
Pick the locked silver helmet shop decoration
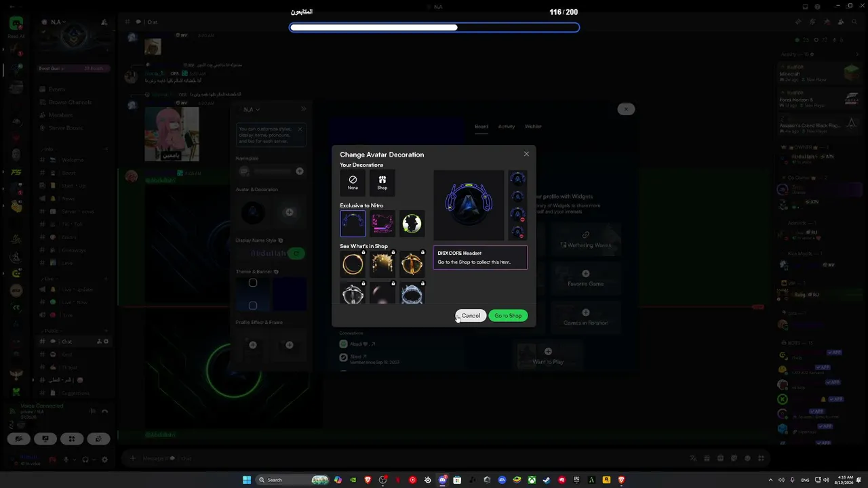coord(353,292)
